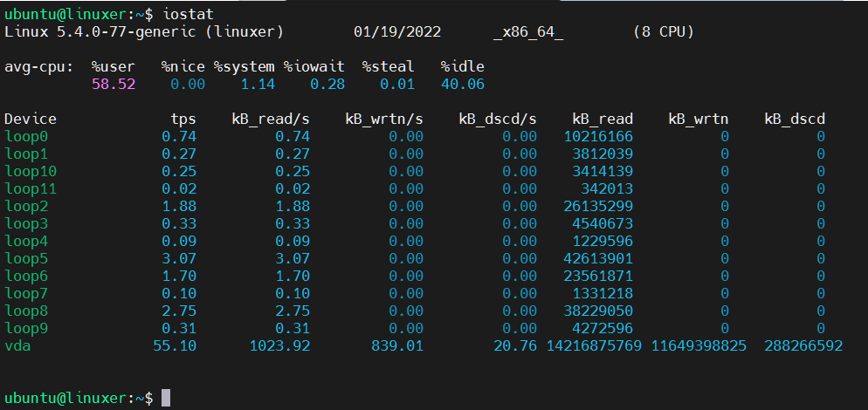The height and width of the screenshot is (410, 868).
Task: Click the 'kB_read' column header
Action: click(603, 120)
